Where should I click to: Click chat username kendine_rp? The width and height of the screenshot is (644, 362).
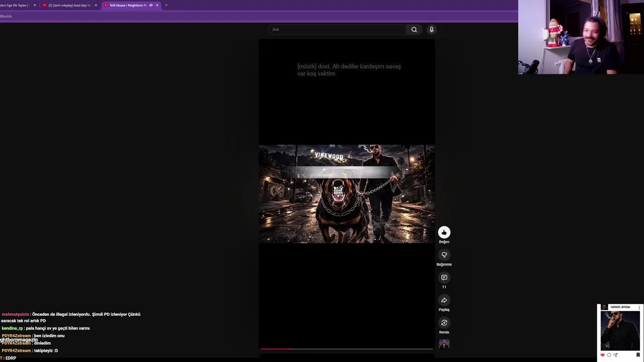click(x=12, y=328)
